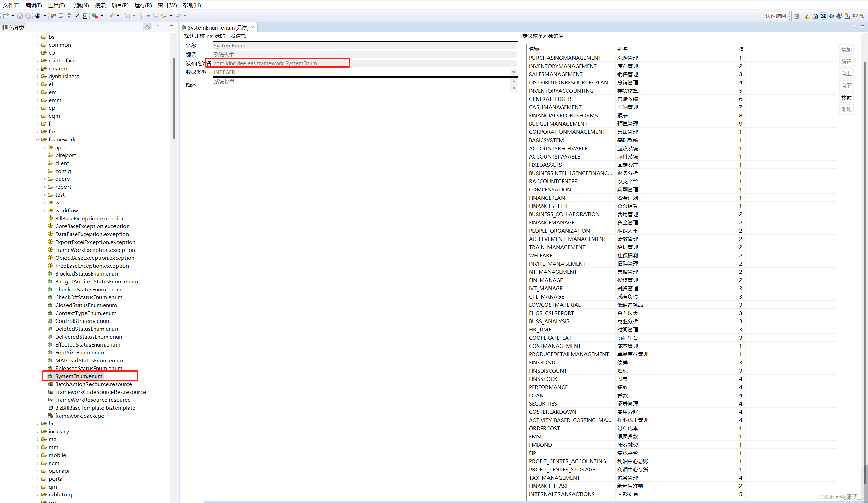Screen dimensions: 868x503
Task: Click the 向上 button
Action: [x=846, y=74]
